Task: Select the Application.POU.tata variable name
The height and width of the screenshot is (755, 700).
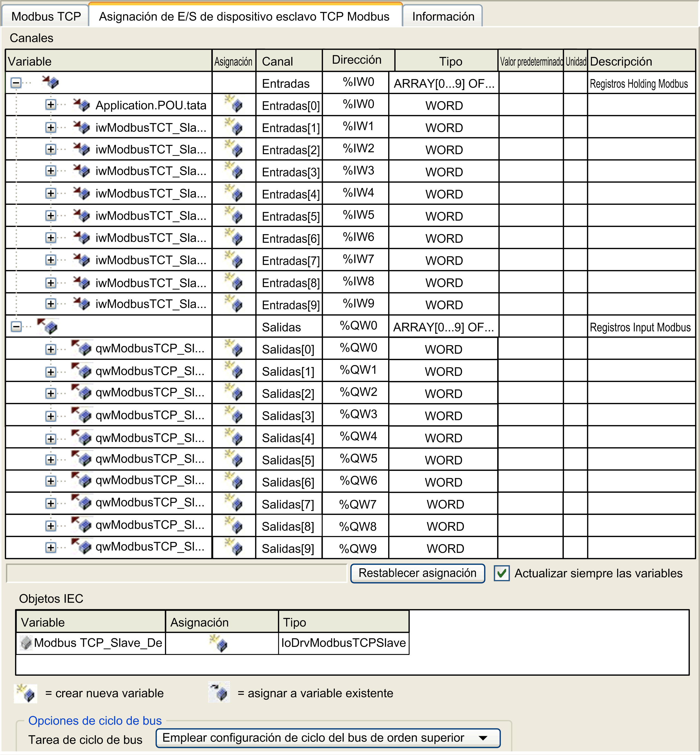Action: click(151, 105)
